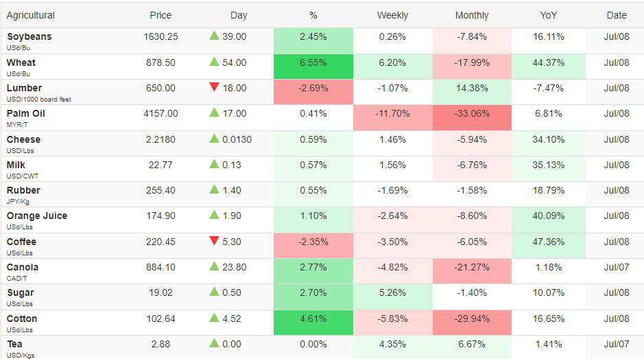Click the green up arrow in the Palm Oil row
Screen dimensions: 644x359
point(214,113)
